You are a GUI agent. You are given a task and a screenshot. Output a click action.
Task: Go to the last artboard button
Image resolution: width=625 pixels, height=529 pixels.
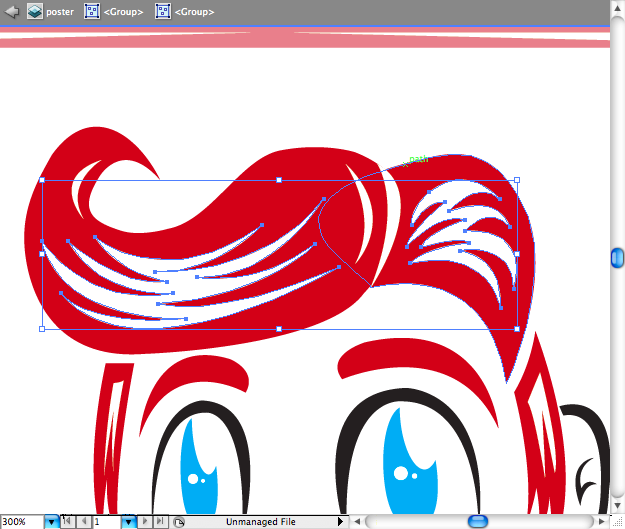(x=160, y=521)
